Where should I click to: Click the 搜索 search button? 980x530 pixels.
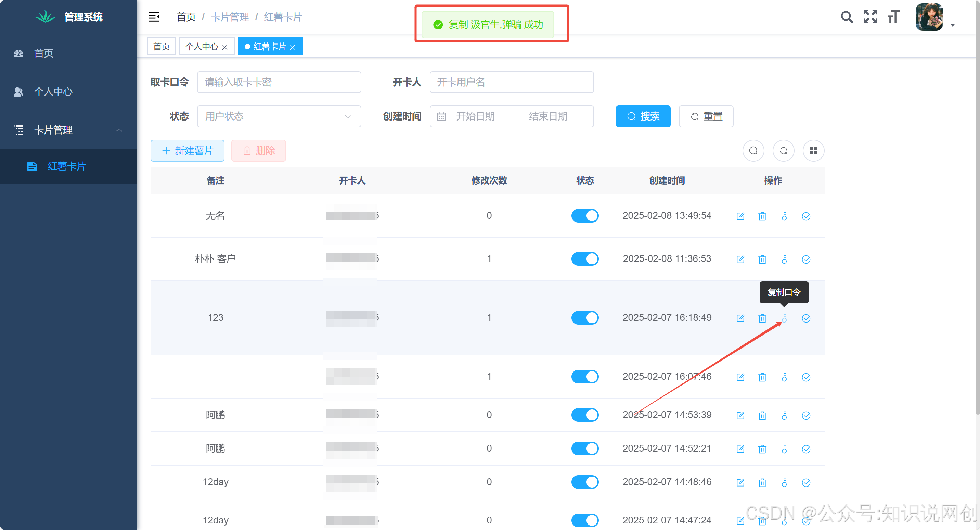click(643, 116)
